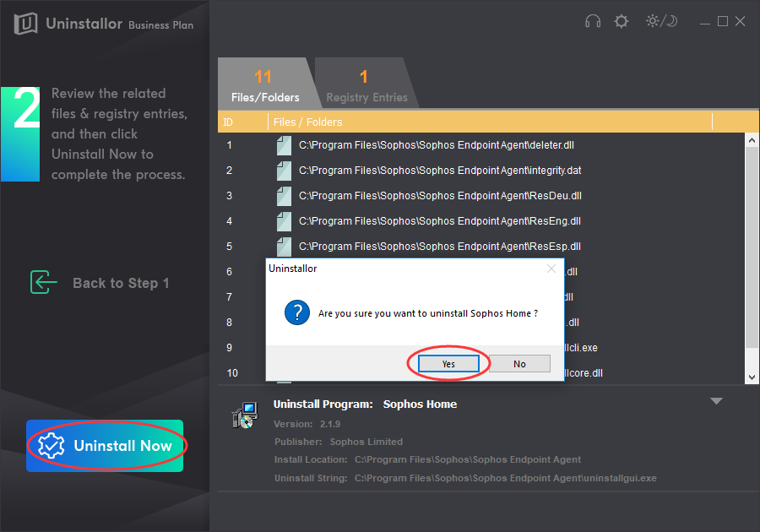Click the file icon next to ResEng.dll
This screenshot has height=532, width=760.
[x=284, y=221]
